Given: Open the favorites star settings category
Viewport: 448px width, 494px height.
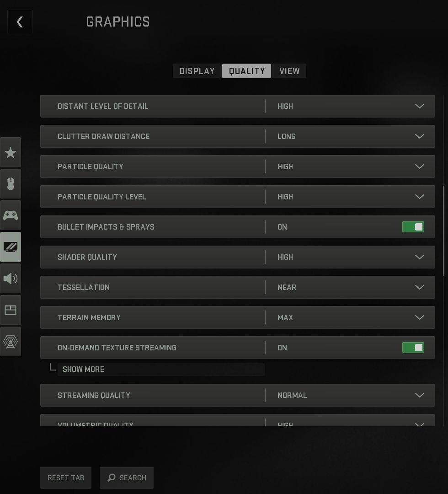Looking at the screenshot, I should [x=11, y=153].
